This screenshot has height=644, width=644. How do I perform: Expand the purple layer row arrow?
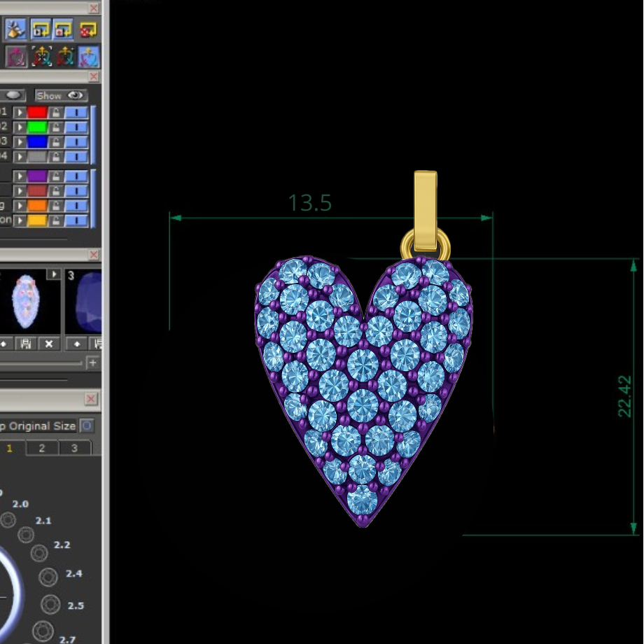(20, 175)
